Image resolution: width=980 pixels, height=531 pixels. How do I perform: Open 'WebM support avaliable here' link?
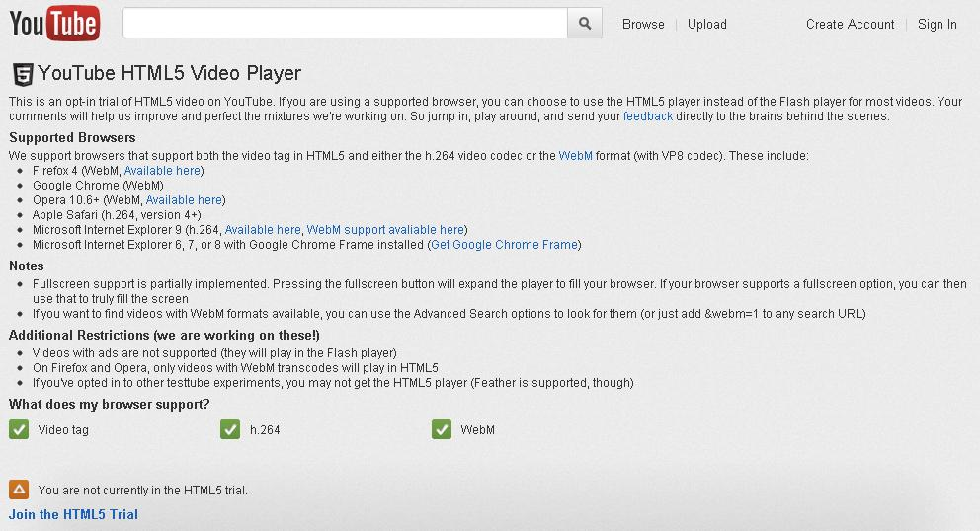click(385, 230)
